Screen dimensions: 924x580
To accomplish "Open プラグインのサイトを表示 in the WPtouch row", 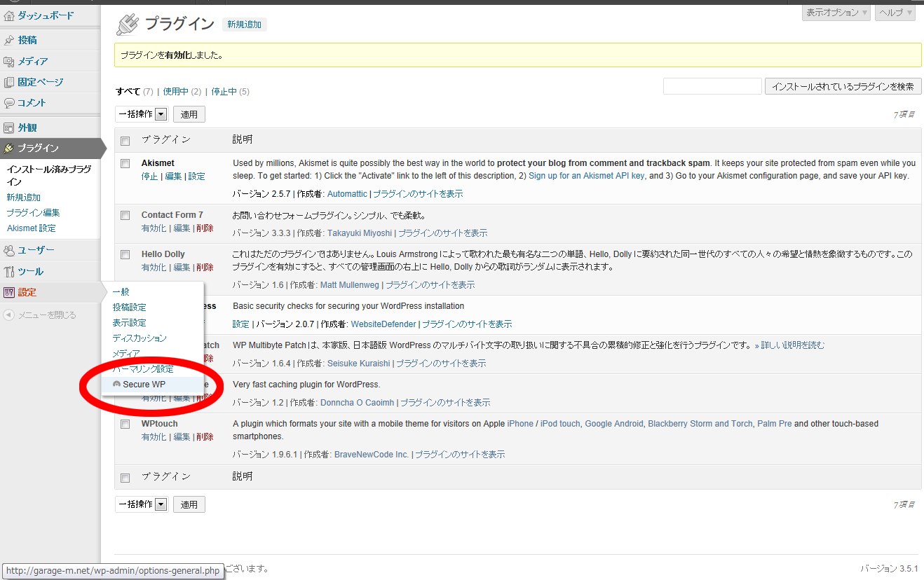I will click(460, 455).
